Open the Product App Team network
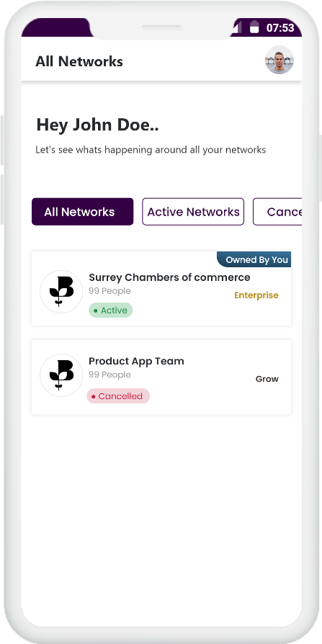The height and width of the screenshot is (644, 322). pos(161,377)
